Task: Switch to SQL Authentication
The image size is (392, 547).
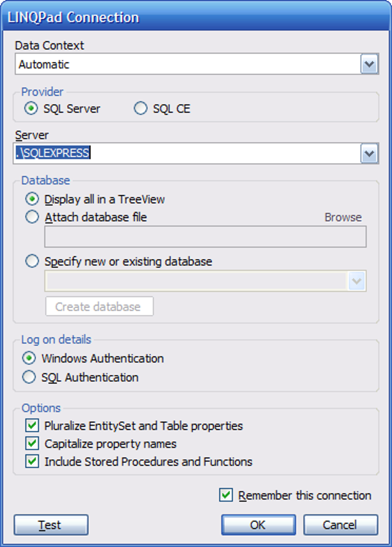Action: [29, 377]
